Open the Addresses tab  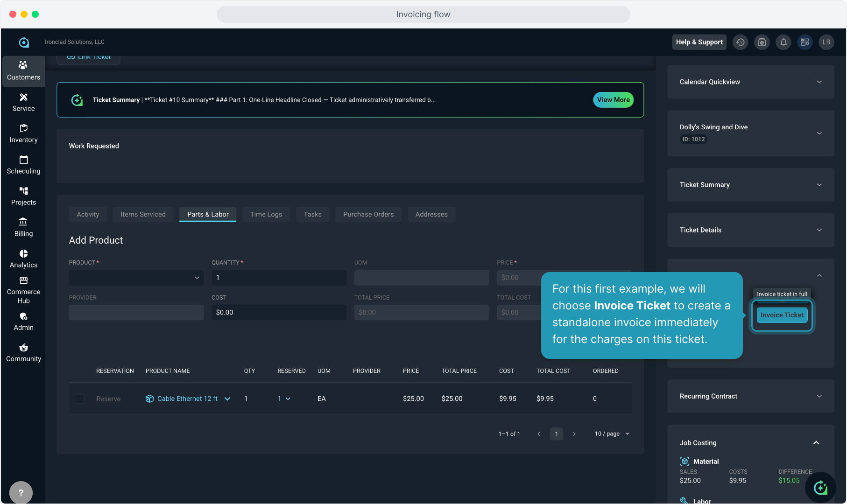coord(431,214)
